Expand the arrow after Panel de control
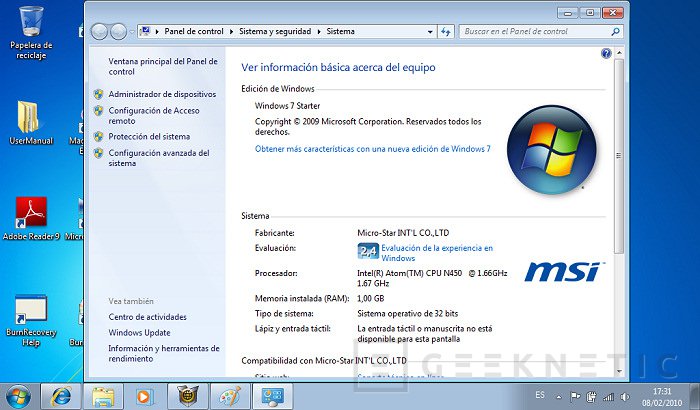 point(231,32)
